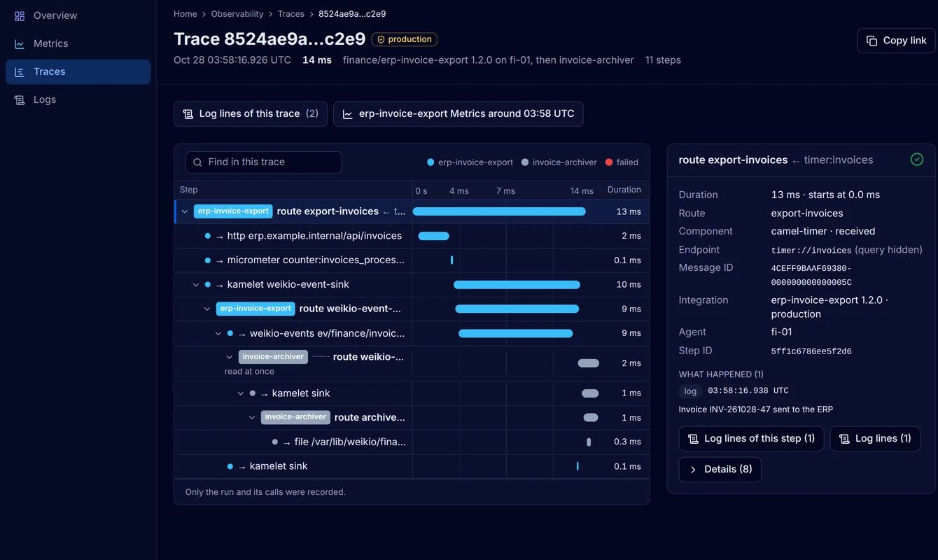Screen dimensions: 938x560
Task: Click the log icon on Log lines (1)
Action: (844, 439)
